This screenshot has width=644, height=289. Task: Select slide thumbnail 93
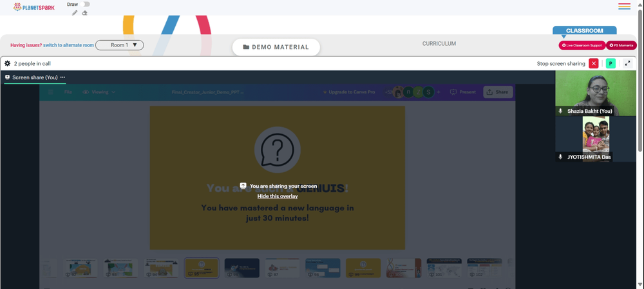point(120,268)
